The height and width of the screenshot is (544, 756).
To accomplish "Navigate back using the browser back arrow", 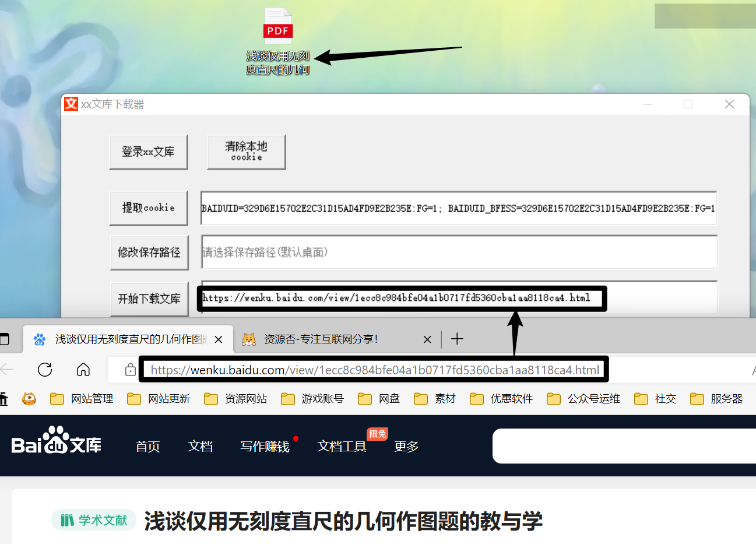I will (6, 369).
